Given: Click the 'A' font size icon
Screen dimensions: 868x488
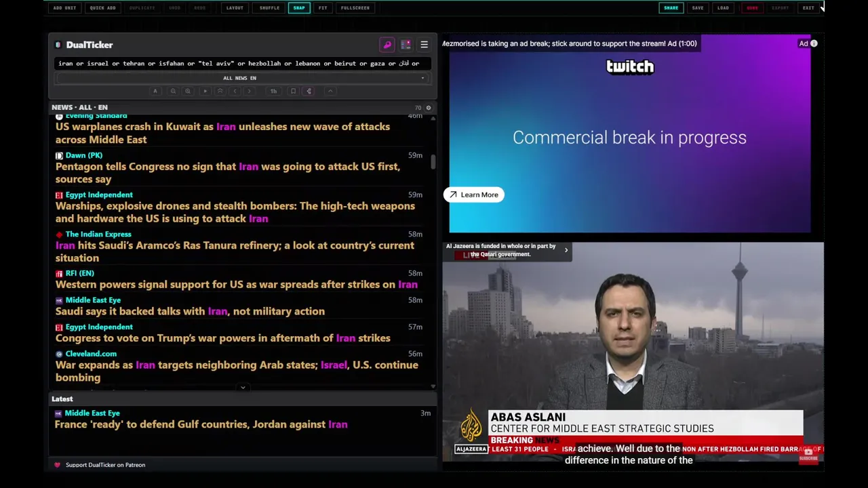Looking at the screenshot, I should pyautogui.click(x=155, y=91).
